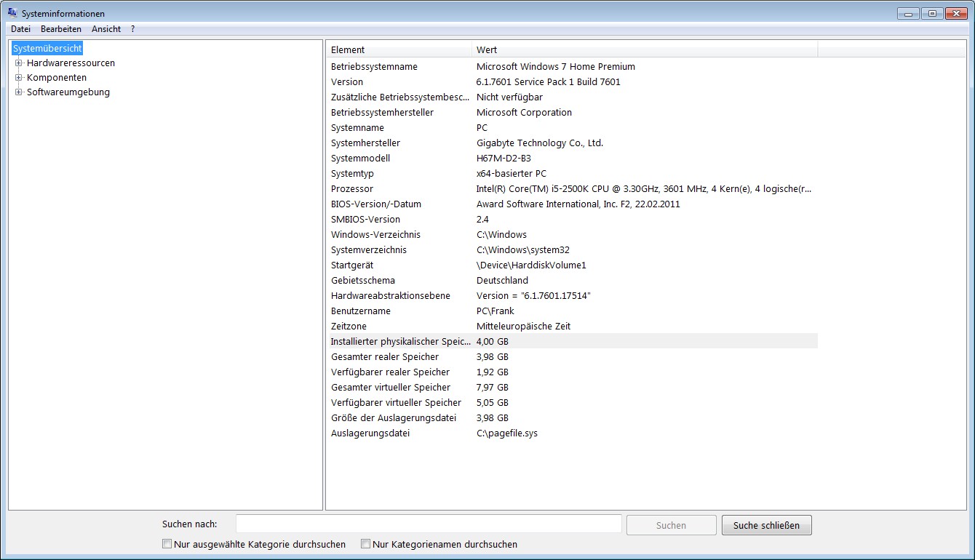Select the Version row label
975x560 pixels.
[x=347, y=81]
